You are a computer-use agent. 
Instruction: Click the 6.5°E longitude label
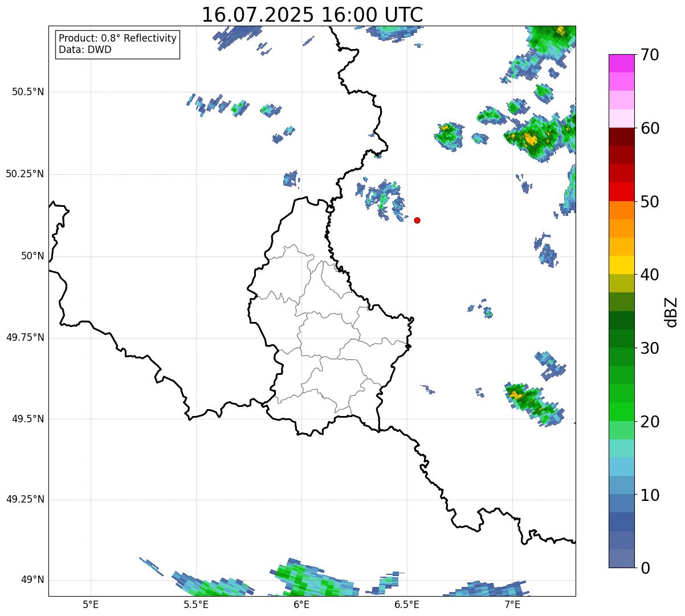pyautogui.click(x=407, y=604)
